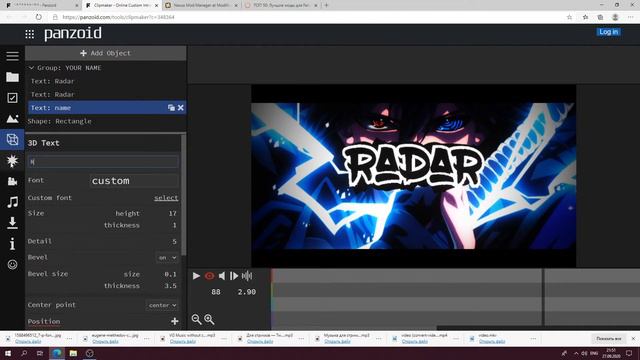Open Windows taskbar search
The image size is (640, 360).
24,353
